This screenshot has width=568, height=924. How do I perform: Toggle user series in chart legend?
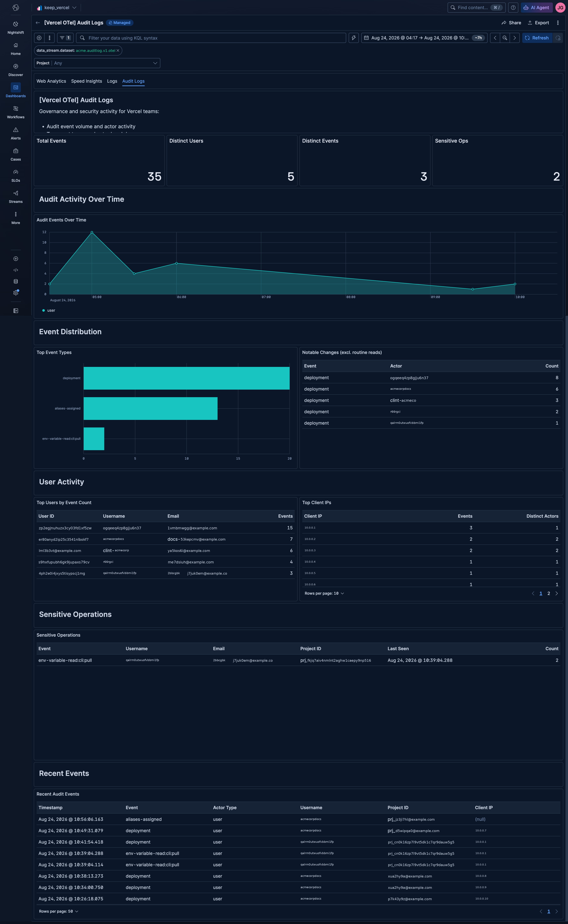pos(49,311)
